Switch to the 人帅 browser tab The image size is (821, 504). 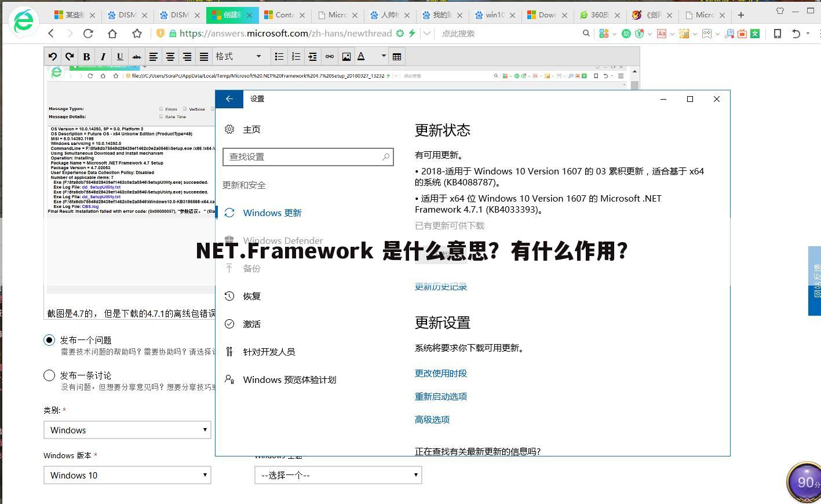[x=389, y=15]
